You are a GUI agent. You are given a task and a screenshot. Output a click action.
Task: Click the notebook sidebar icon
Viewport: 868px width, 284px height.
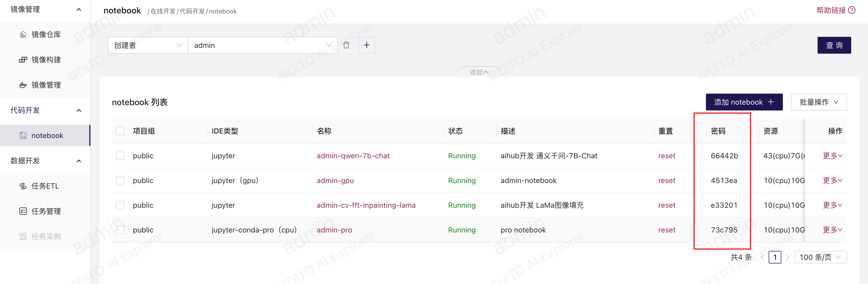23,135
